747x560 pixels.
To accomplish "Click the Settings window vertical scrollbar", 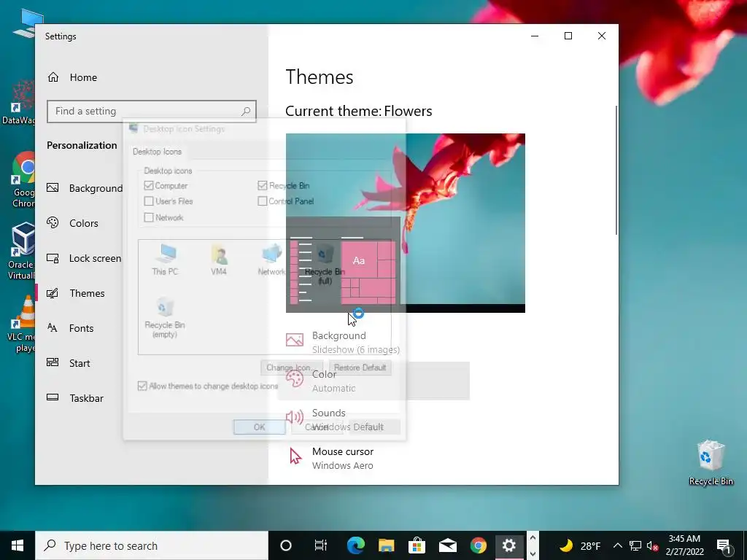I will (616, 169).
